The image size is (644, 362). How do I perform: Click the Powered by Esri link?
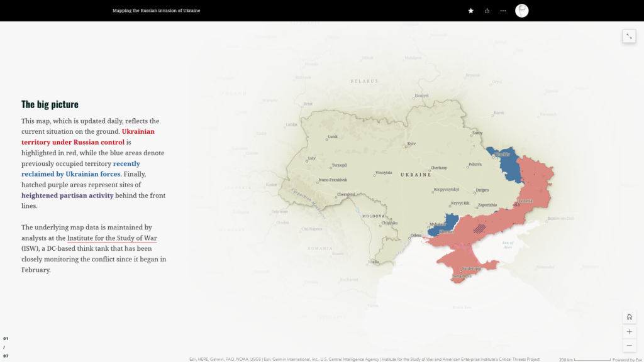click(x=627, y=359)
